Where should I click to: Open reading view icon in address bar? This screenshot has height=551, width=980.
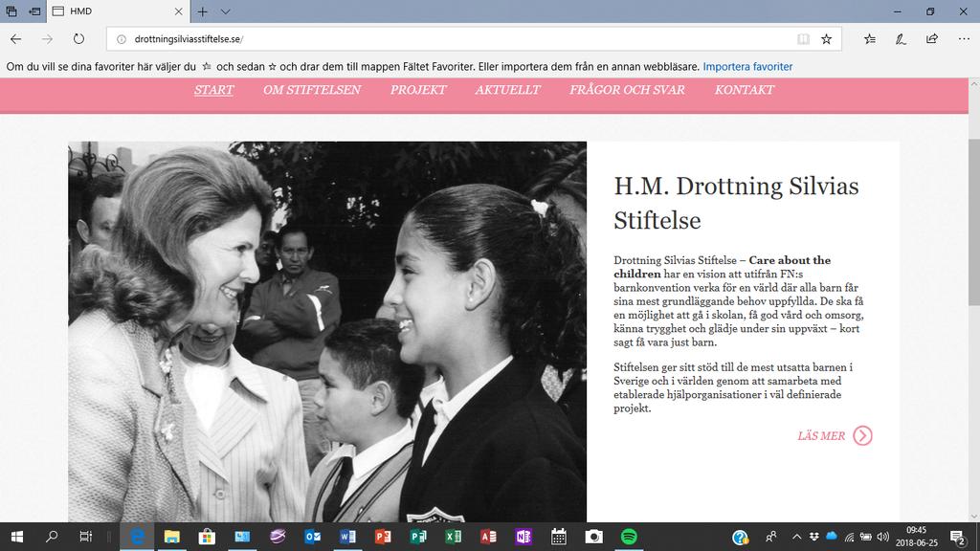803,38
